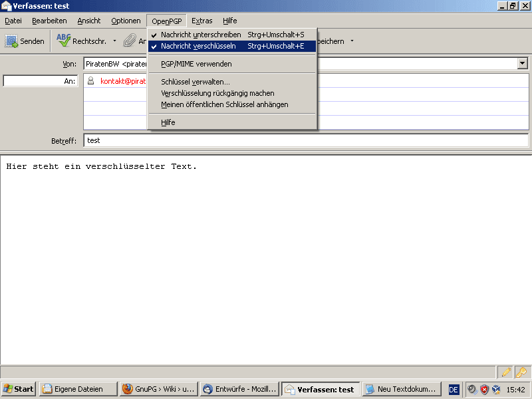Click the paperclip attachment icon

coord(130,41)
